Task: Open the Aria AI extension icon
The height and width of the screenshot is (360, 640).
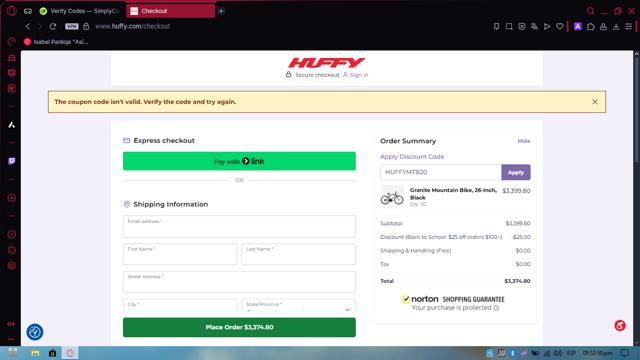Action: click(578, 27)
